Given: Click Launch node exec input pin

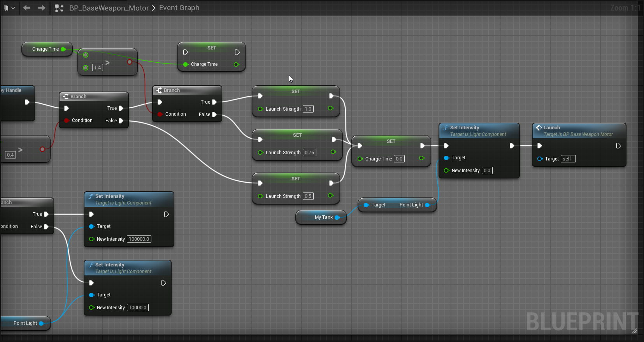Looking at the screenshot, I should [540, 146].
